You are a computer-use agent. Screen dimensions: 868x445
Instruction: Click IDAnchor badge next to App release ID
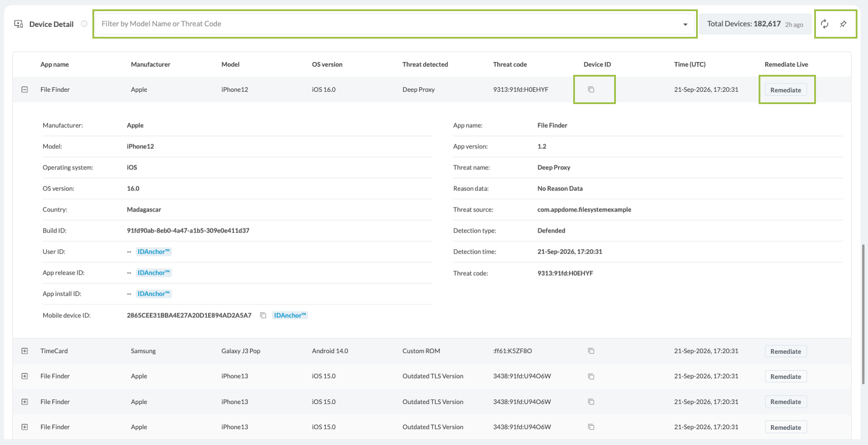click(x=154, y=272)
